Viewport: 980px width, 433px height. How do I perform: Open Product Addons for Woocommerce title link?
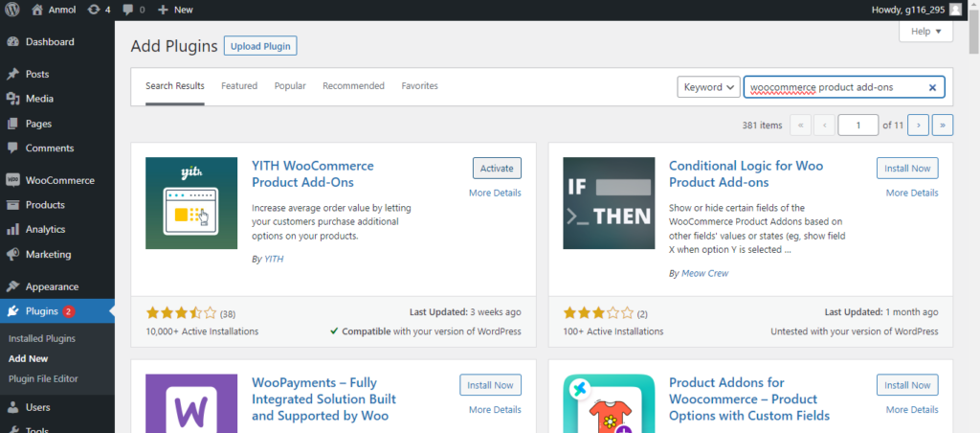pos(749,399)
